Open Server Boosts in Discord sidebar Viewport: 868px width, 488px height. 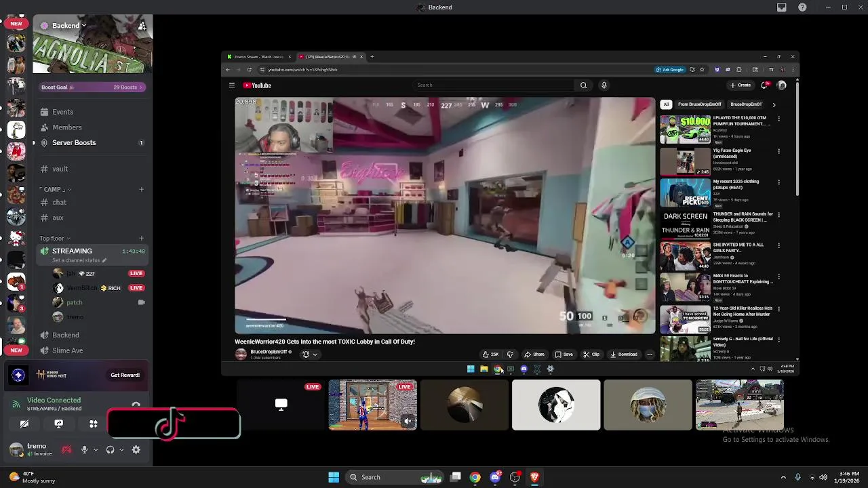[x=74, y=143]
